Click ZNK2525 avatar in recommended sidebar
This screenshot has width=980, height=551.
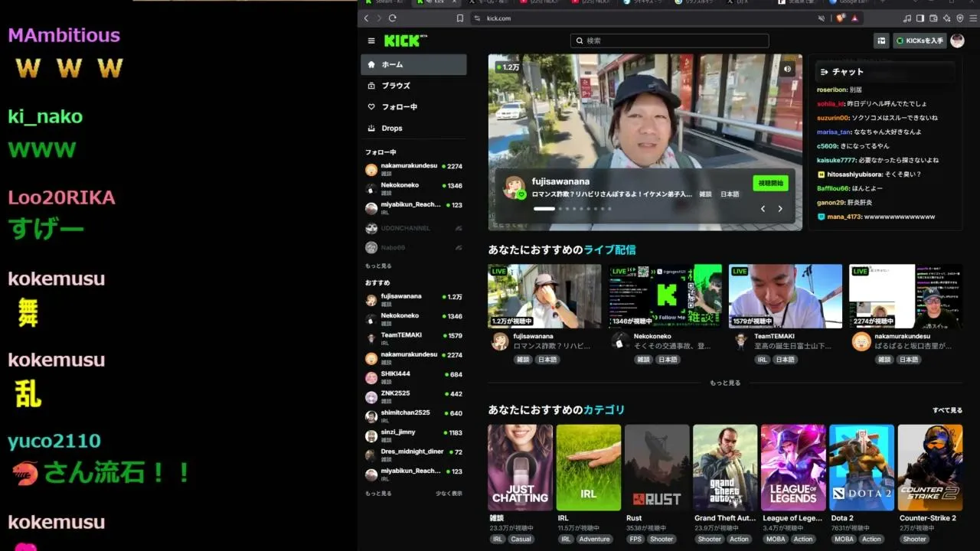371,397
